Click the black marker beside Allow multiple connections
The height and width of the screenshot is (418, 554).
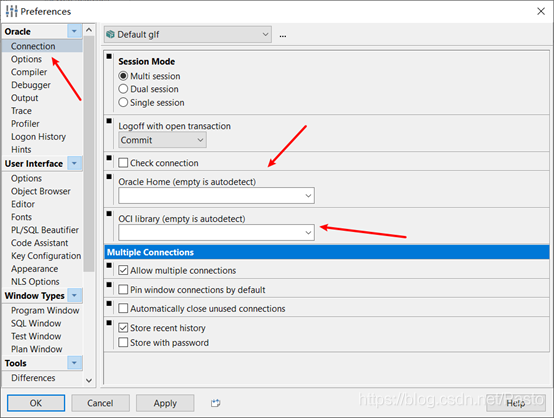[109, 265]
